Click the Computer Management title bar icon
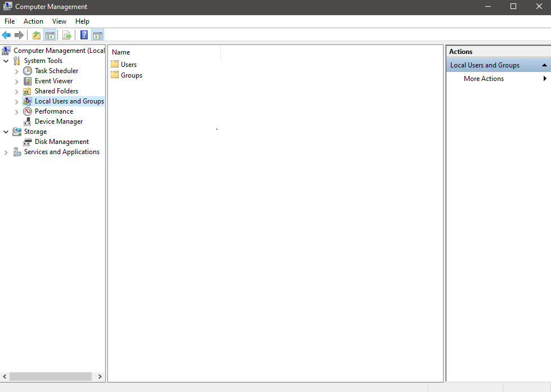Image resolution: width=551 pixels, height=392 pixels. point(7,6)
